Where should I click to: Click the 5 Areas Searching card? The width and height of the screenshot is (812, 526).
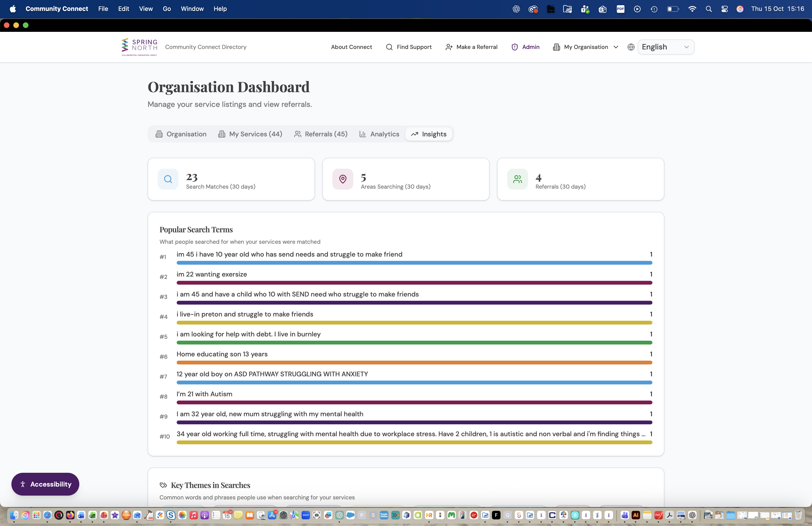(406, 179)
